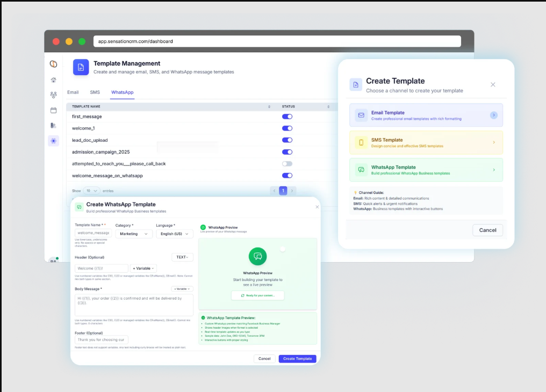The image size is (546, 392).
Task: Select the first_message template name
Action: [87, 117]
